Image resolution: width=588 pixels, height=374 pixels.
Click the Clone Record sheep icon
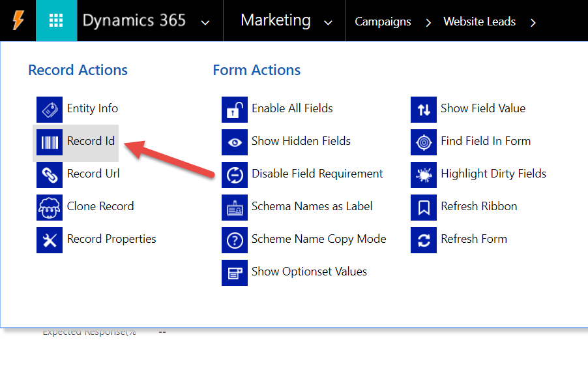pos(50,207)
